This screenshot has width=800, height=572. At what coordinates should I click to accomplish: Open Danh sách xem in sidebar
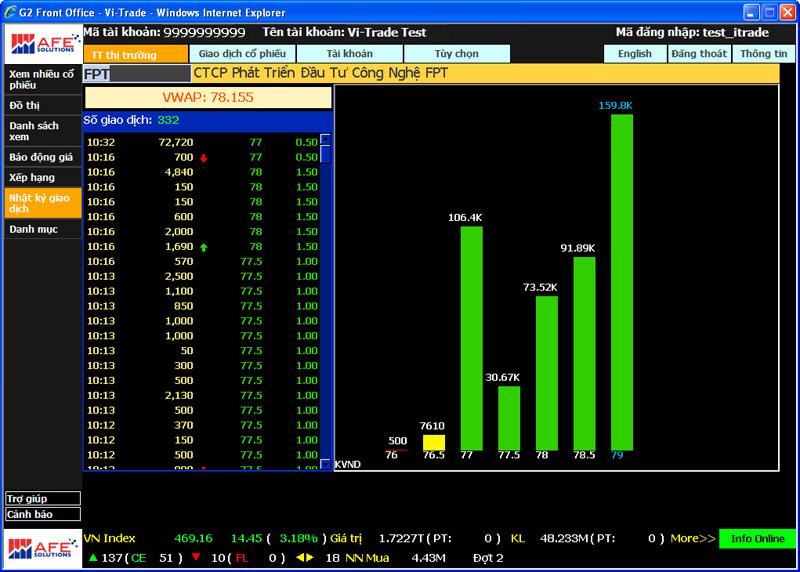point(43,131)
